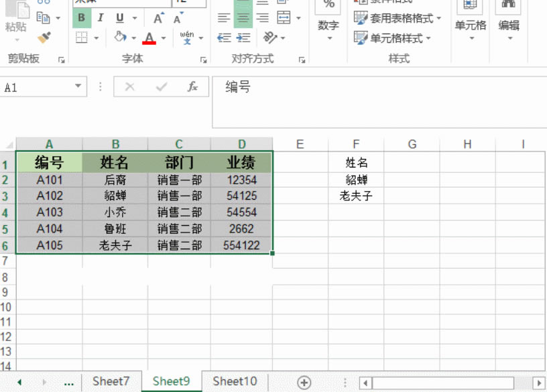Select row 7 header
547x392 pixels.
[x=5, y=261]
